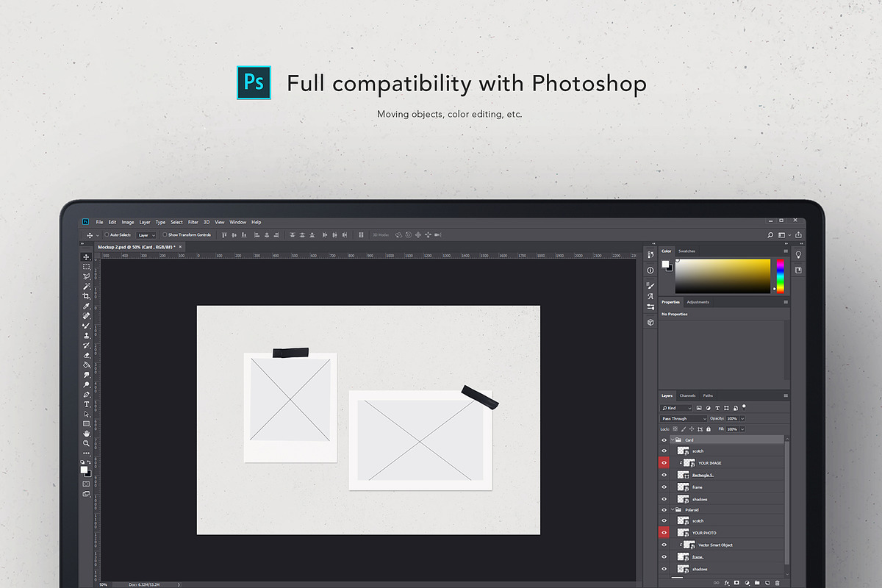
Task: Select the Rectangle shape tool
Action: [x=86, y=424]
